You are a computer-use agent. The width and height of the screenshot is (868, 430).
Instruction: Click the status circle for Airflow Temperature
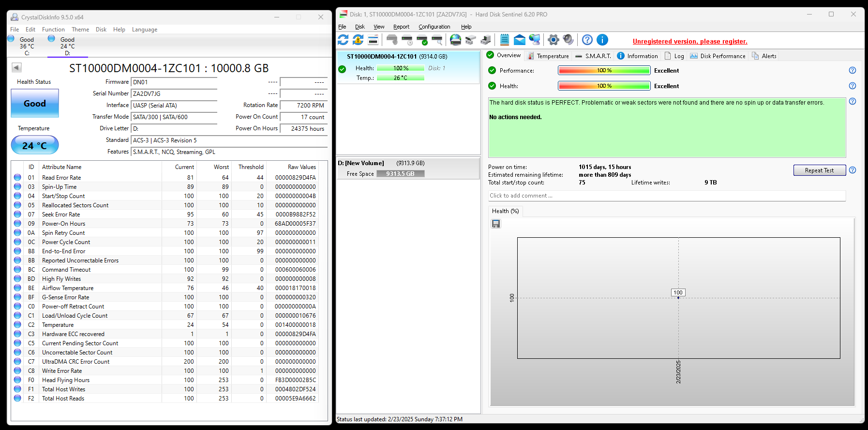point(17,288)
